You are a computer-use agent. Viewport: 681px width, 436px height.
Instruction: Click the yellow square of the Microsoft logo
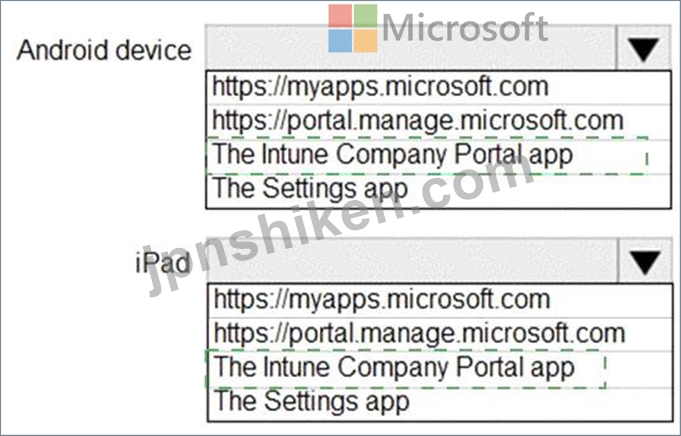(x=365, y=41)
